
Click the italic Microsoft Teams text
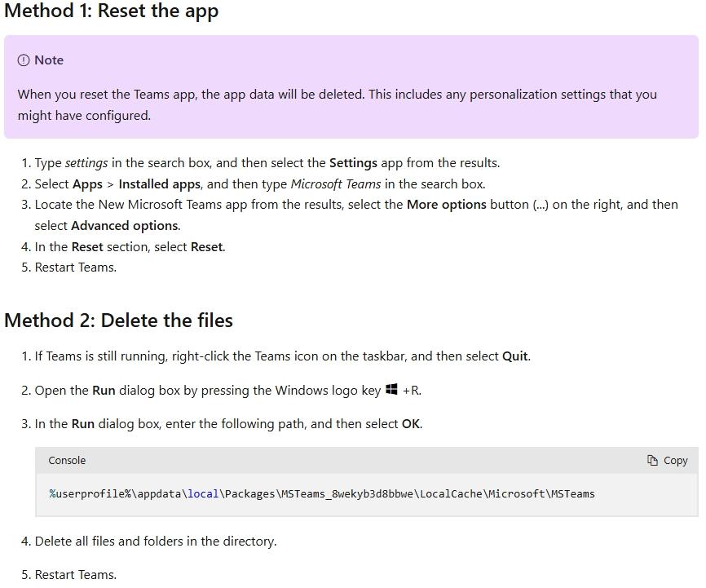pos(336,183)
